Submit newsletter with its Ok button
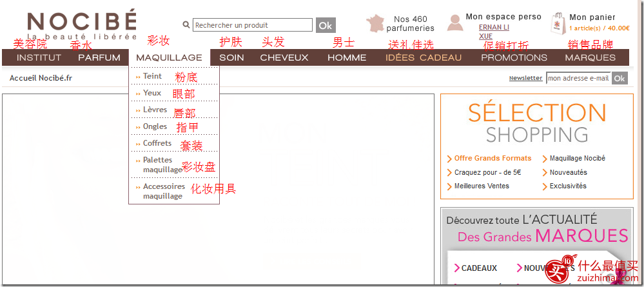Image resolution: width=644 pixels, height=287 pixels. pyautogui.click(x=620, y=78)
